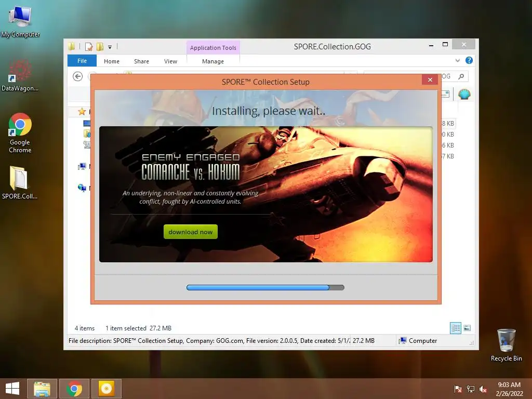This screenshot has height=399, width=532.
Task: Switch to Large icons view in status bar
Action: pyautogui.click(x=467, y=328)
